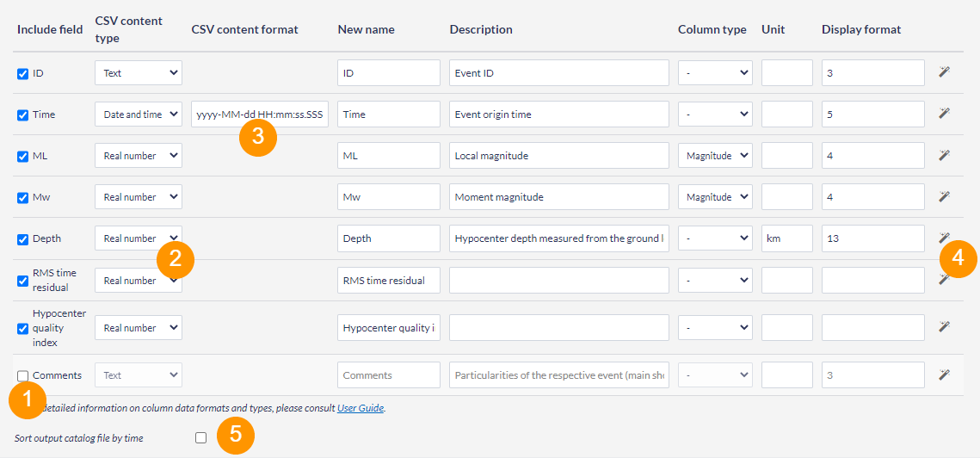Click the wand icon in the ML row
Viewport: 980px width, 458px height.
pos(944,155)
